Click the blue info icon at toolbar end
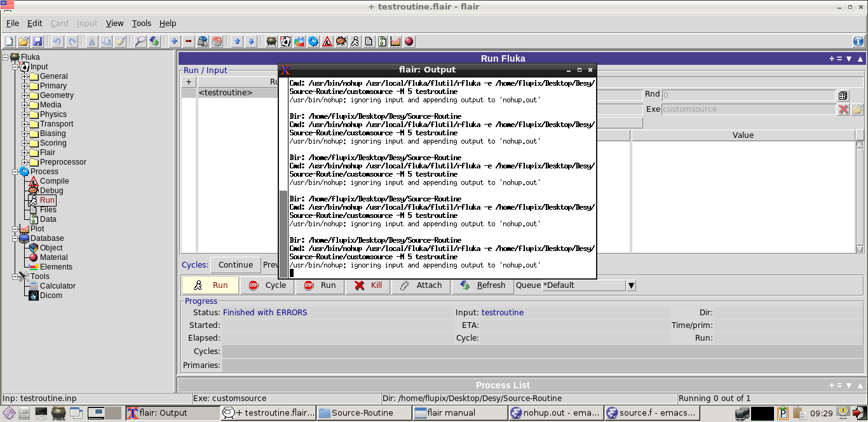 tap(858, 41)
